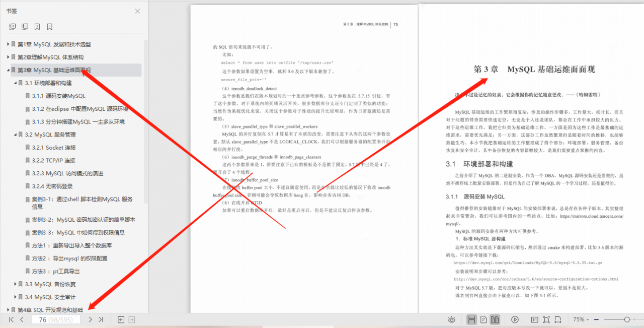
Task: Start slideshow playback
Action: [515, 319]
